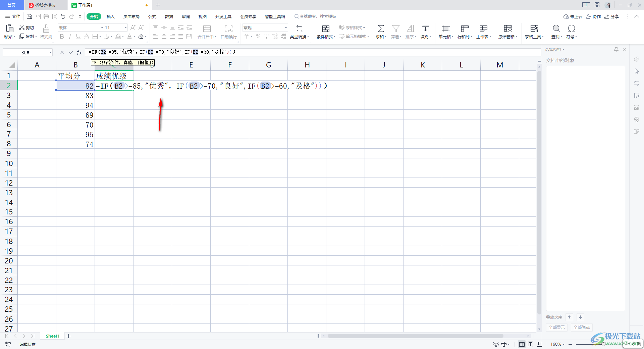Viewport: 644px width, 349px height.
Task: Open the Page Layout (页面布局) tab
Action: click(131, 16)
